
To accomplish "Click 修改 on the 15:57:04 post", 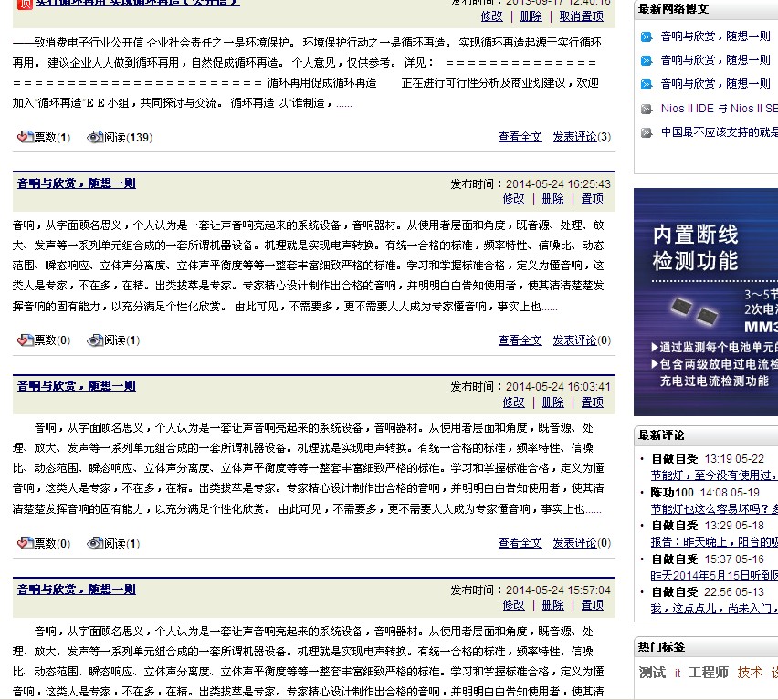I will [513, 605].
